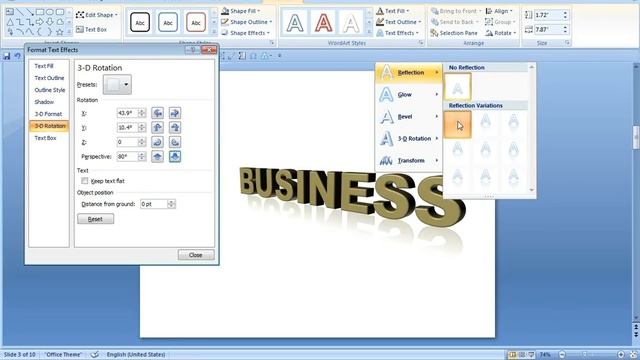Click widen field of view perspective button
640x360 pixels.
coord(175,157)
